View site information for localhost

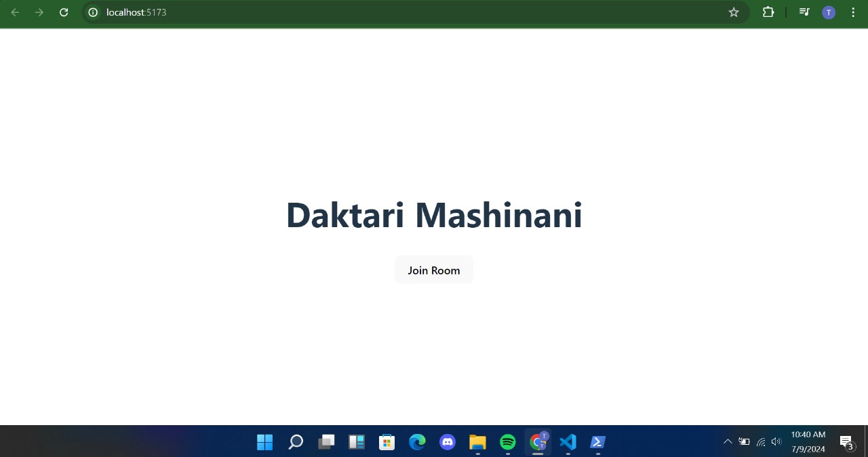pos(93,12)
